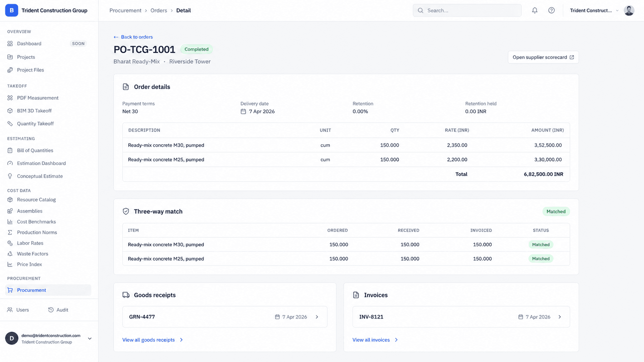Screen dimensions: 644x362
Task: Click the Dashboard sidebar icon
Action: (10, 43)
